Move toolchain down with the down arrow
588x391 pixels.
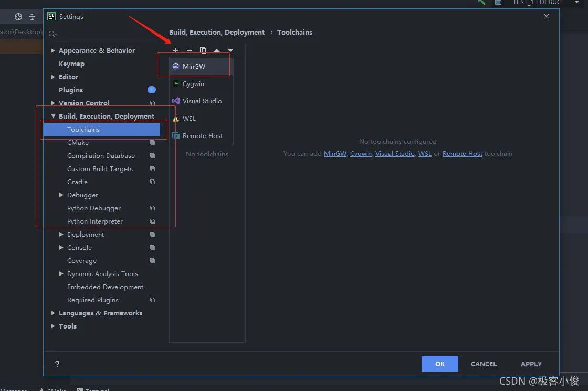(x=230, y=50)
